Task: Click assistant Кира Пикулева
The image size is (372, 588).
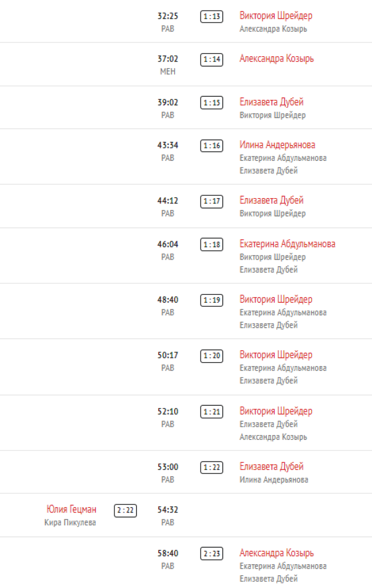Action: (x=70, y=522)
